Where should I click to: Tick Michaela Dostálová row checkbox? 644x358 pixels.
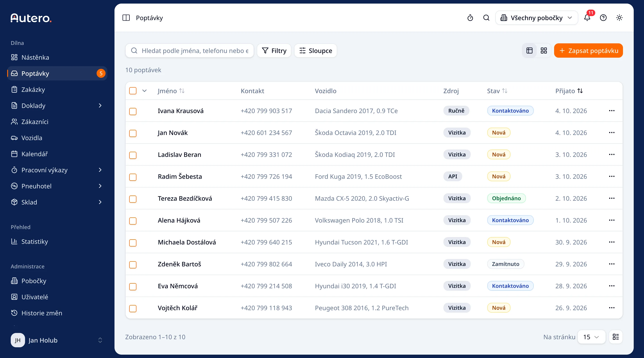click(x=133, y=243)
